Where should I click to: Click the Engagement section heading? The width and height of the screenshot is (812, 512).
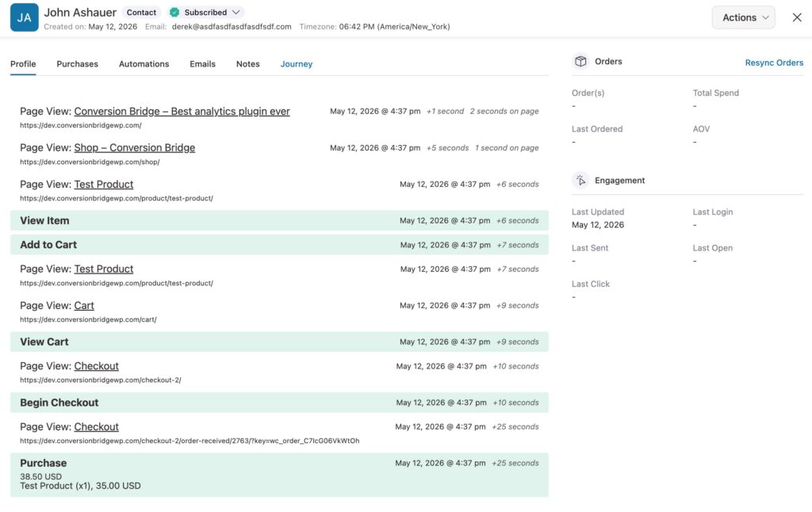pyautogui.click(x=620, y=180)
